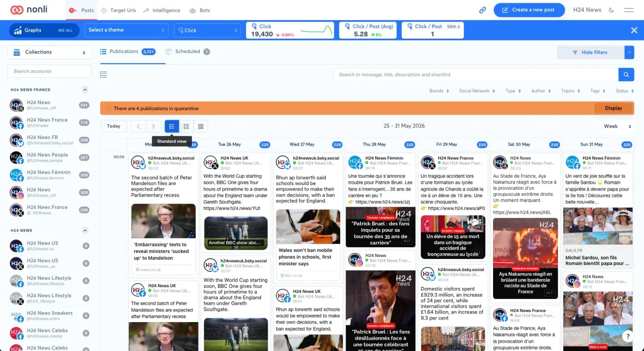This screenshot has height=351, width=644.
Task: Open the Week range dropdown
Action: [x=617, y=126]
